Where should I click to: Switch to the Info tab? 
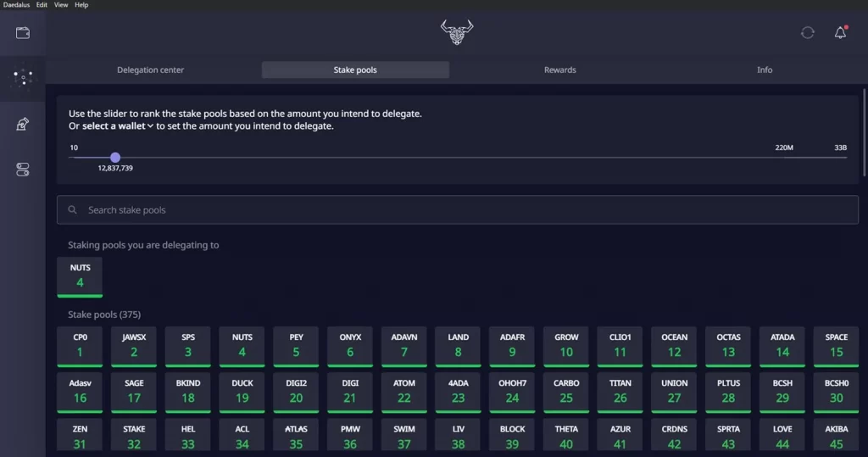tap(765, 70)
